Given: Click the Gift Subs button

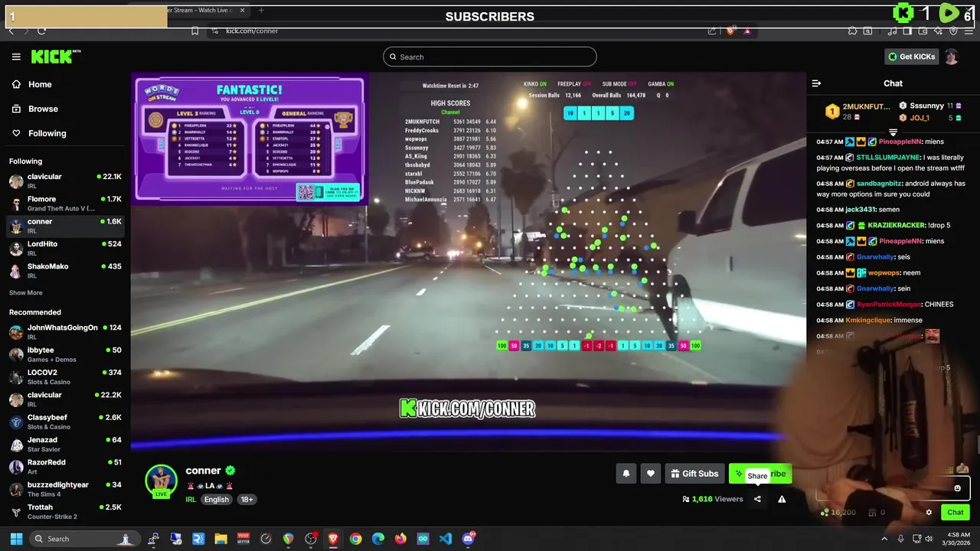Looking at the screenshot, I should tap(694, 474).
